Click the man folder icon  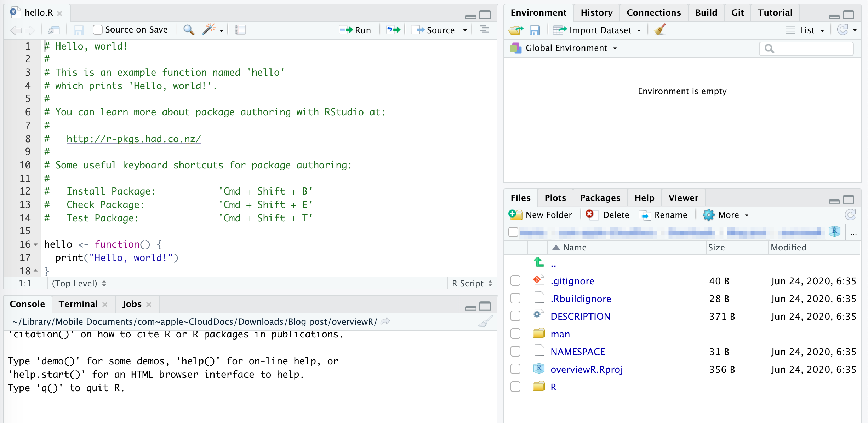pos(539,333)
